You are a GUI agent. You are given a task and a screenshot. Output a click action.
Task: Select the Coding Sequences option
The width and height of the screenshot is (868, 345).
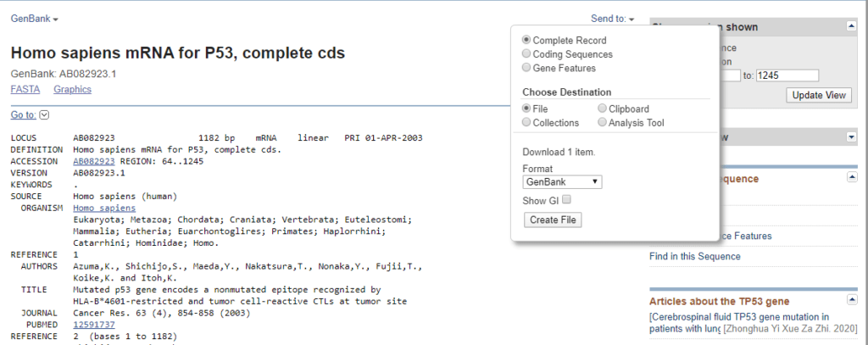(527, 54)
